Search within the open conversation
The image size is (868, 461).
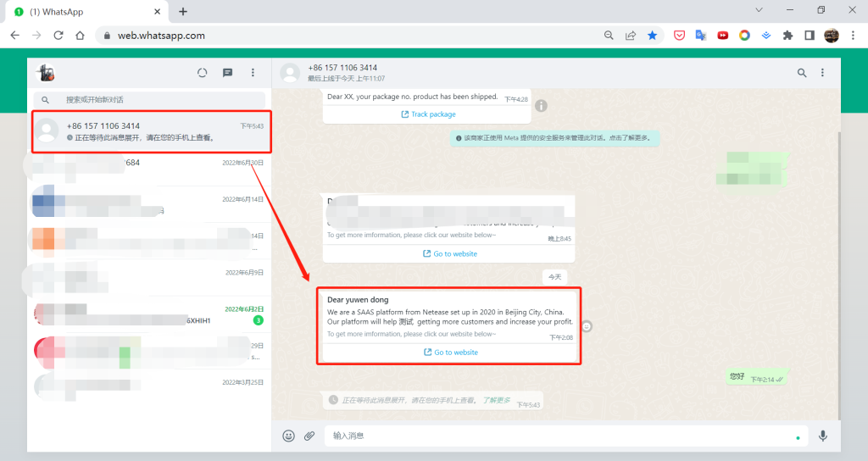coord(802,73)
